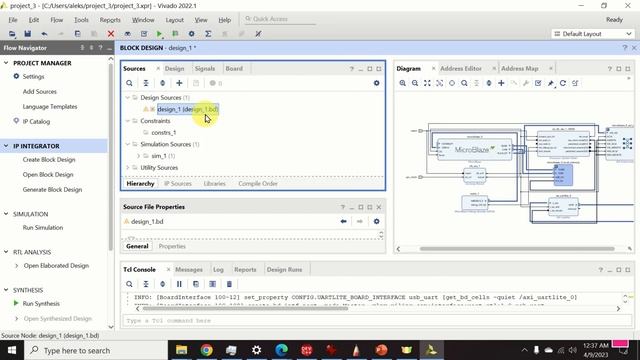Collapse all items in the Sources panel
Viewport: 640px width, 360px height.
146,83
